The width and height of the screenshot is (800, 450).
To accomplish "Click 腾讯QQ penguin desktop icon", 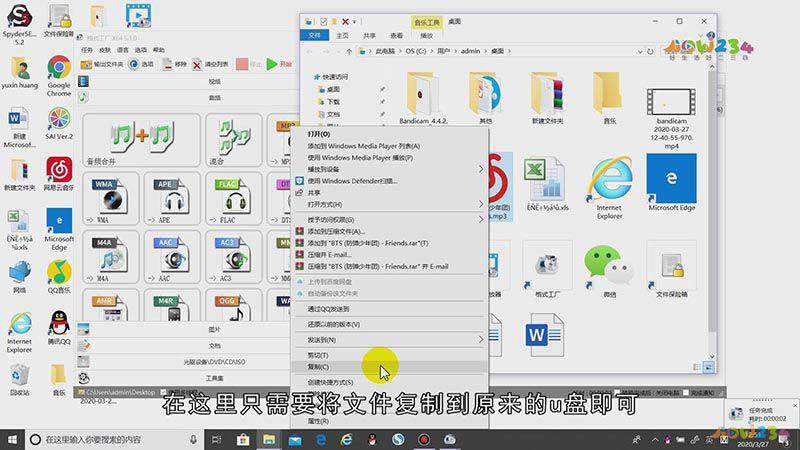I will (x=59, y=327).
